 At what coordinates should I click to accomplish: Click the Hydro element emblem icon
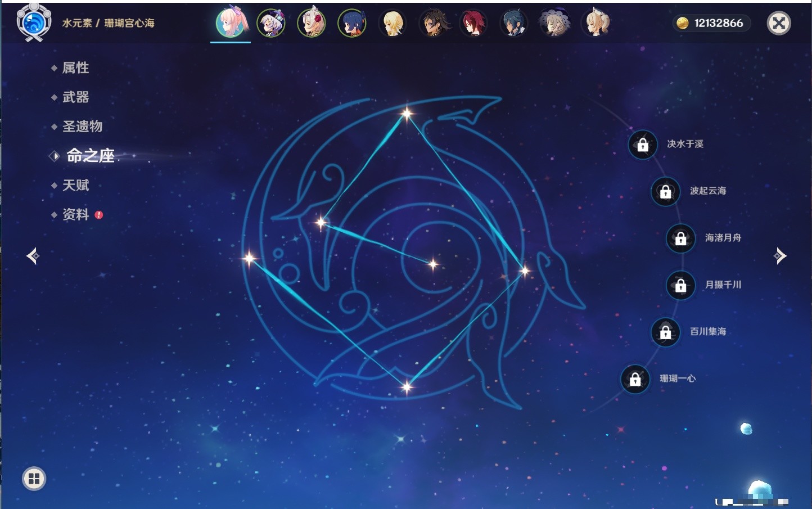pos(34,22)
